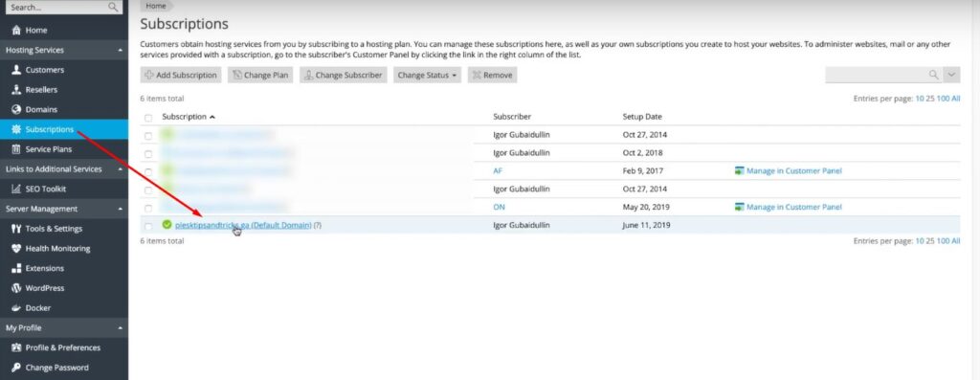Click the Customer Panel icon in AF row
Image resolution: width=980 pixels, height=380 pixels.
[x=740, y=170]
